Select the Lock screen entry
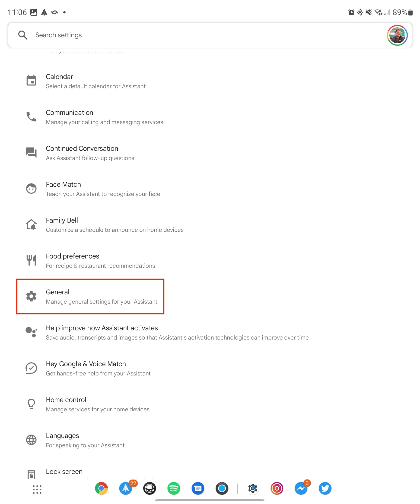Viewport: 420px width, 504px height. (210, 472)
